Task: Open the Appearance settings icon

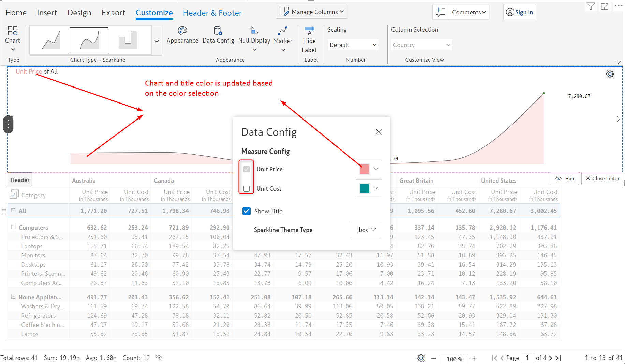Action: (182, 31)
